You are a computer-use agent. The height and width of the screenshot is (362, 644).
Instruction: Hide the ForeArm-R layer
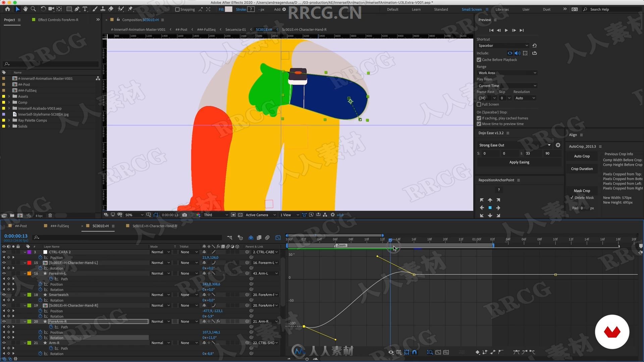pos(4,321)
